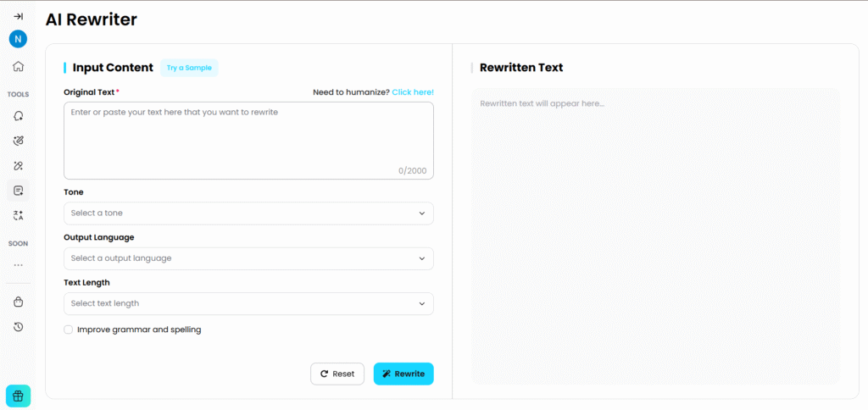Image resolution: width=868 pixels, height=410 pixels.
Task: Click the Rewrite button
Action: click(x=403, y=374)
